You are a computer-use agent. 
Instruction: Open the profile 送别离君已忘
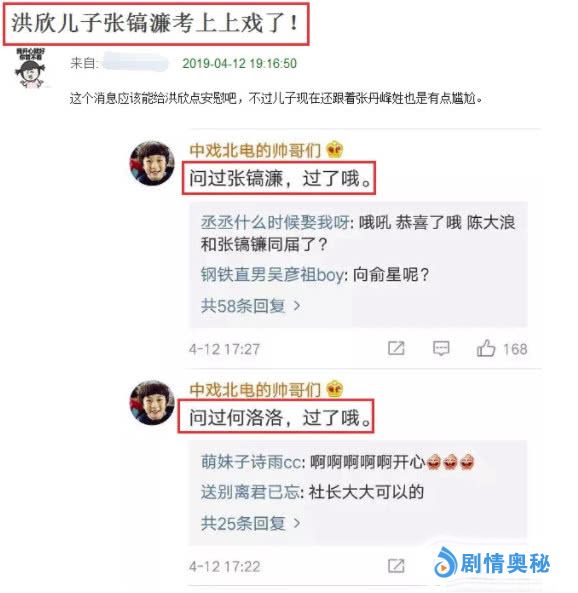click(250, 492)
